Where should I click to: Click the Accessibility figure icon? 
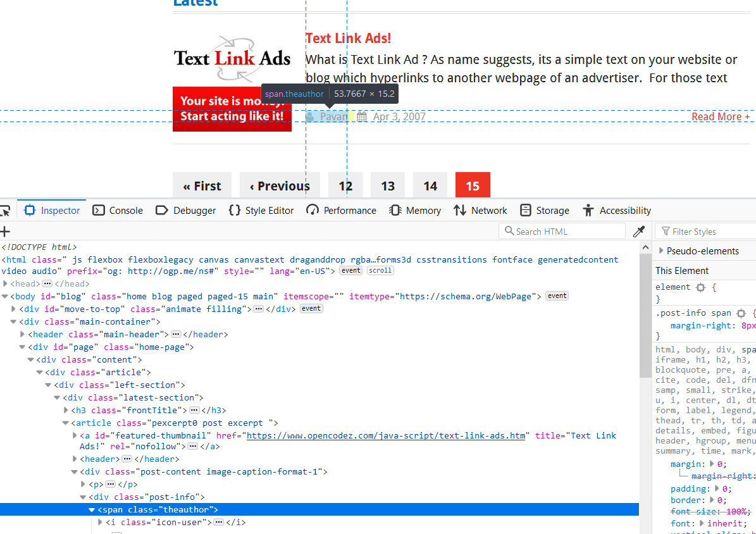click(588, 210)
